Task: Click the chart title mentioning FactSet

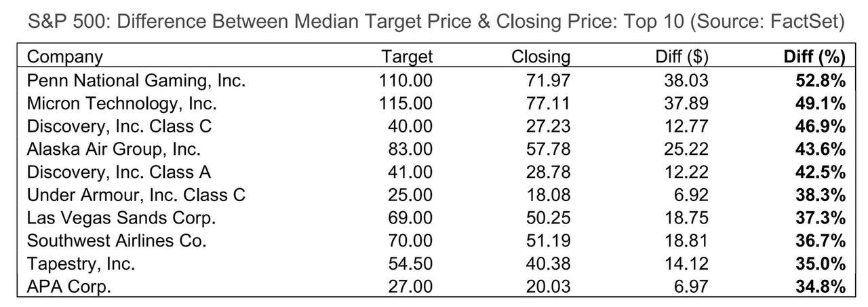Action: tap(437, 22)
